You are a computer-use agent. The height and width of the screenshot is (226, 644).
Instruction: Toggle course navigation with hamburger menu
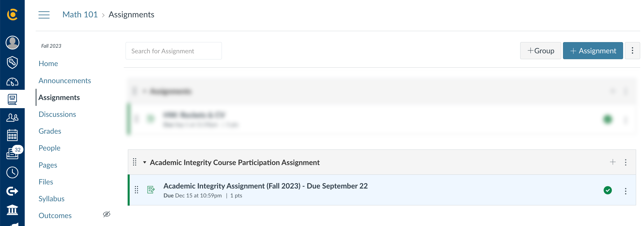(x=44, y=15)
